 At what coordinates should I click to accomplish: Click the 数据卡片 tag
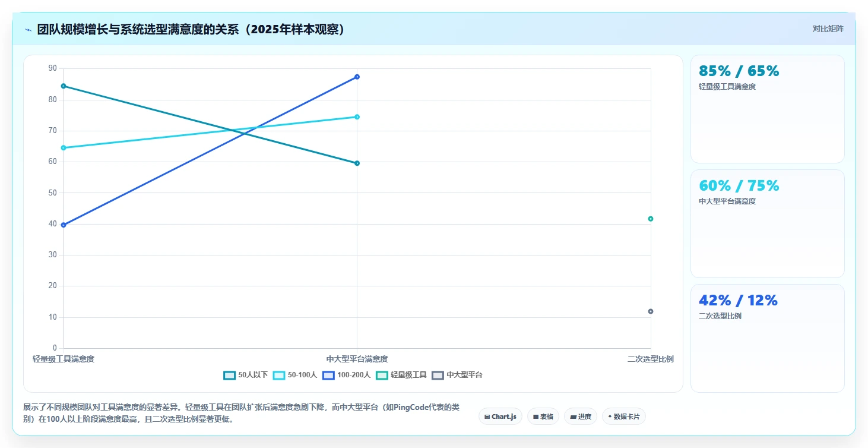tap(623, 417)
